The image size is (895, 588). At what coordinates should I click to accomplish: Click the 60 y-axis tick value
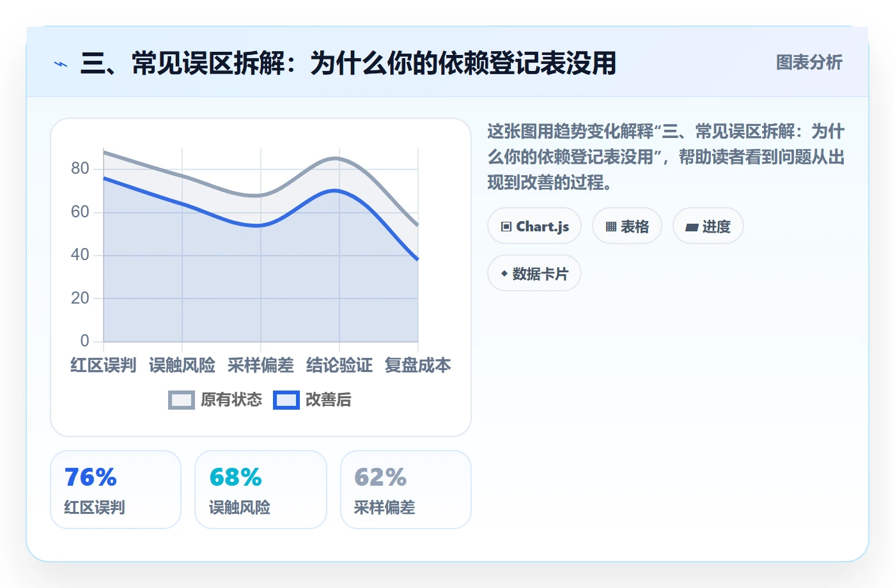click(x=80, y=212)
